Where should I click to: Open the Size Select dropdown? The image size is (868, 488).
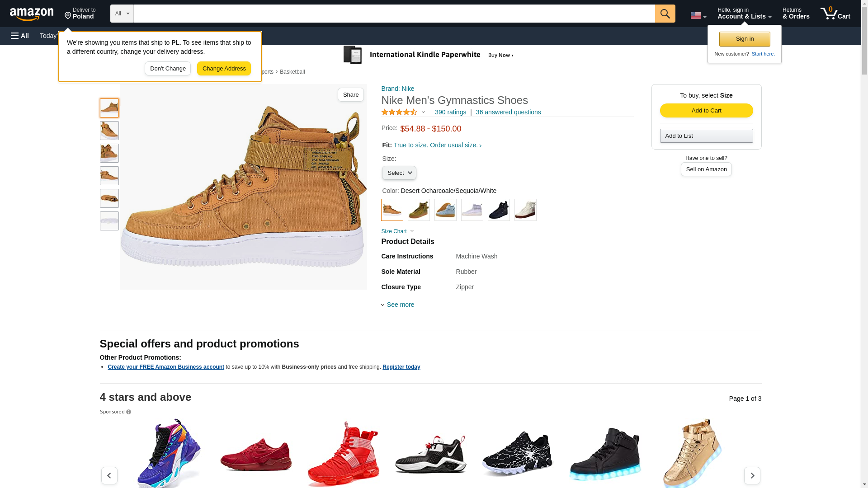pos(399,173)
